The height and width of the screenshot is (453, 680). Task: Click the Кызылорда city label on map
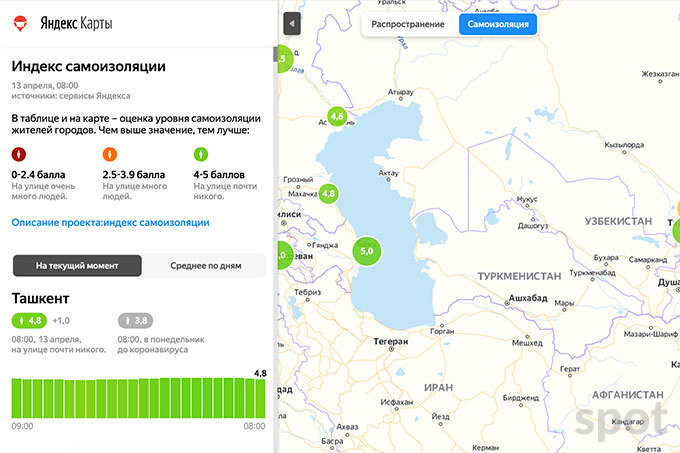[624, 145]
